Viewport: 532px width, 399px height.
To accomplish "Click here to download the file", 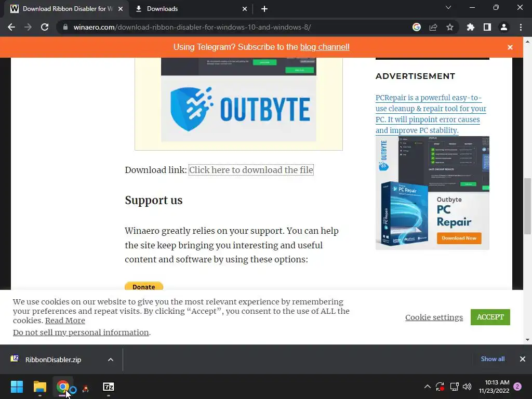I will point(251,170).
